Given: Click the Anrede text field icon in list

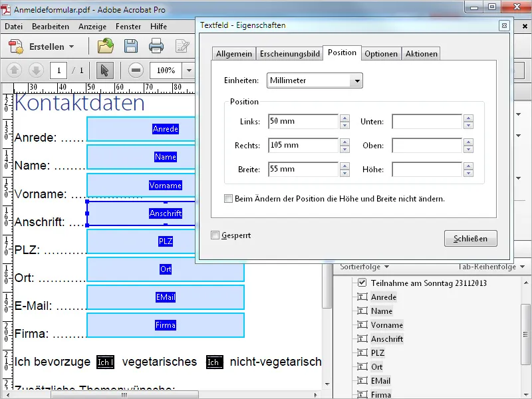Looking at the screenshot, I should click(x=362, y=297).
